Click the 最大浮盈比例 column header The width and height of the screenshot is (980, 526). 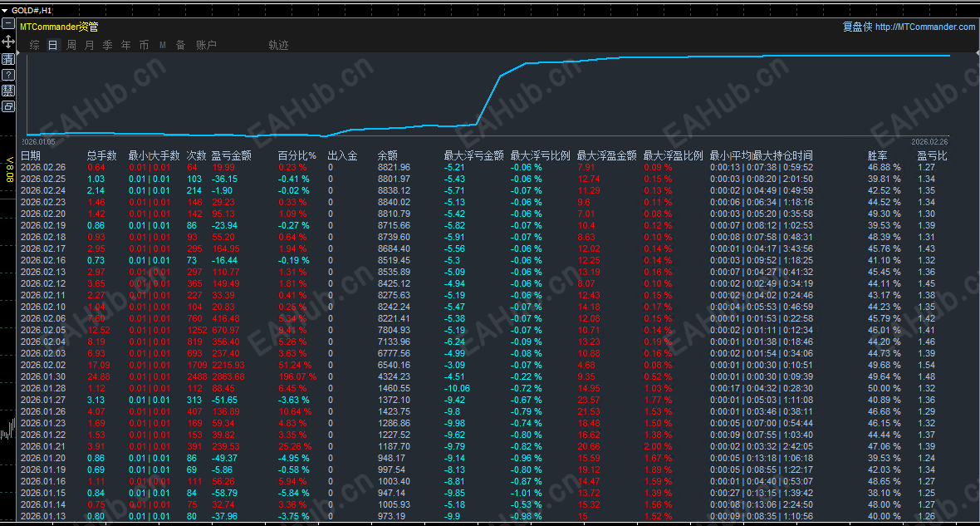coord(674,155)
